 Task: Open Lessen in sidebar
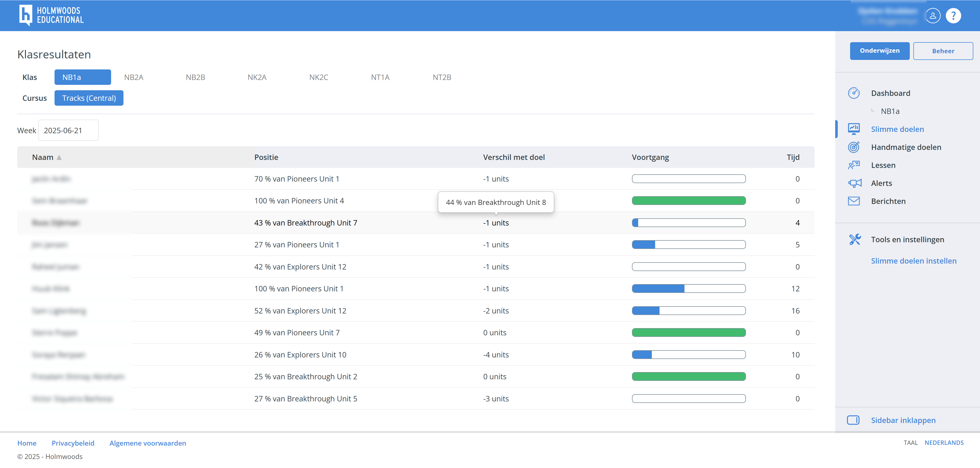pos(883,165)
